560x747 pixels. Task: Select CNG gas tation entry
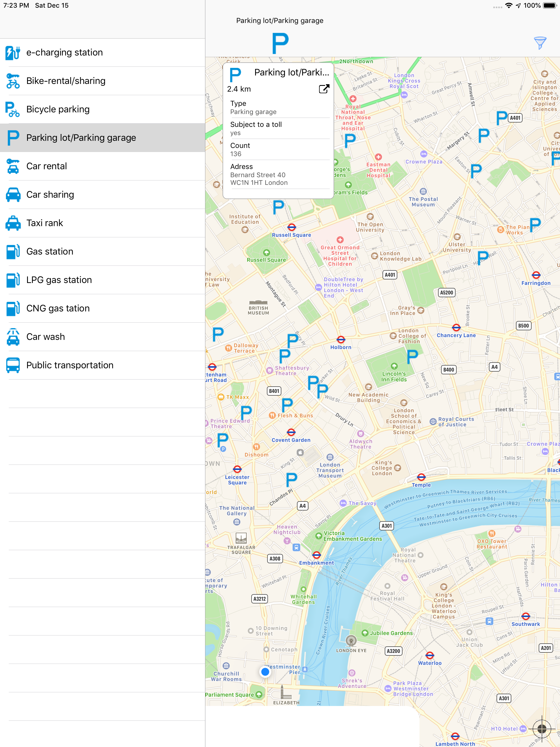(x=58, y=308)
